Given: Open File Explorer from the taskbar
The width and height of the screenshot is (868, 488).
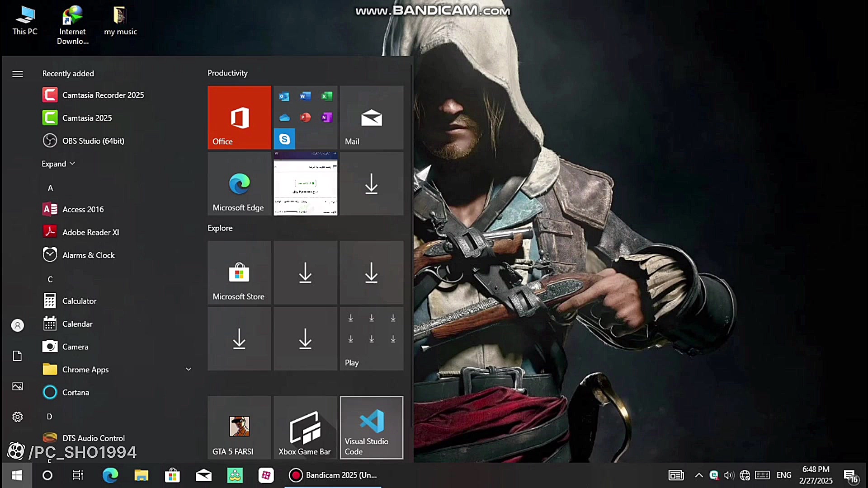Looking at the screenshot, I should click(x=141, y=475).
